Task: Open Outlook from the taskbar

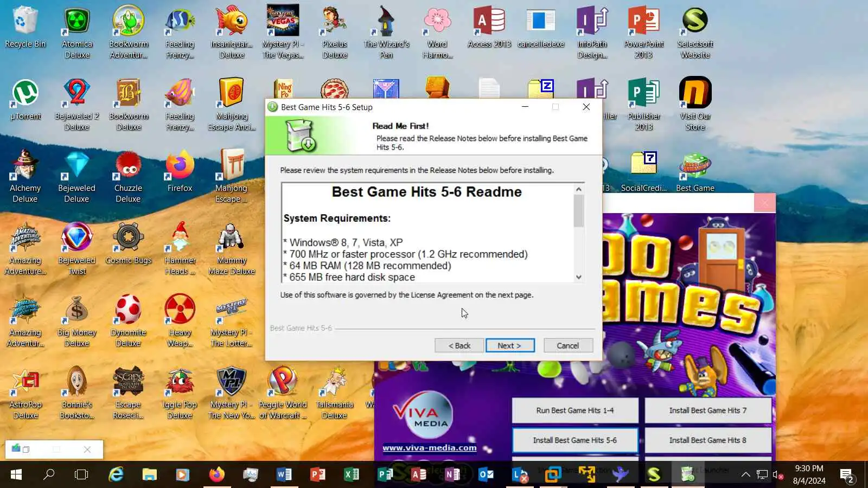Action: point(486,475)
